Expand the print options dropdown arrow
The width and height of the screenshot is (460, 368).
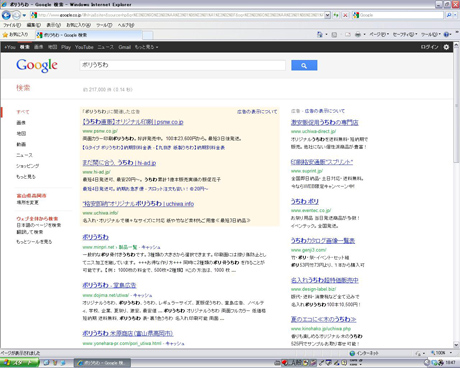[x=364, y=35]
